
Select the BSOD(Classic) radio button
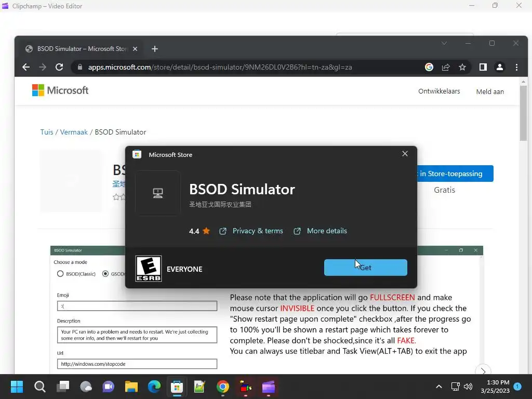coord(60,274)
